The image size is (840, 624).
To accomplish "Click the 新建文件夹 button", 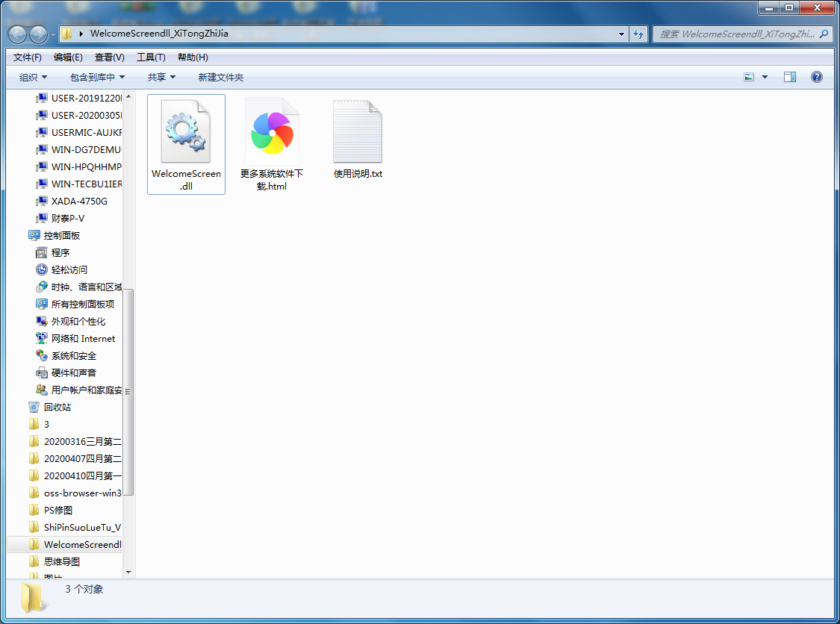I will 221,77.
